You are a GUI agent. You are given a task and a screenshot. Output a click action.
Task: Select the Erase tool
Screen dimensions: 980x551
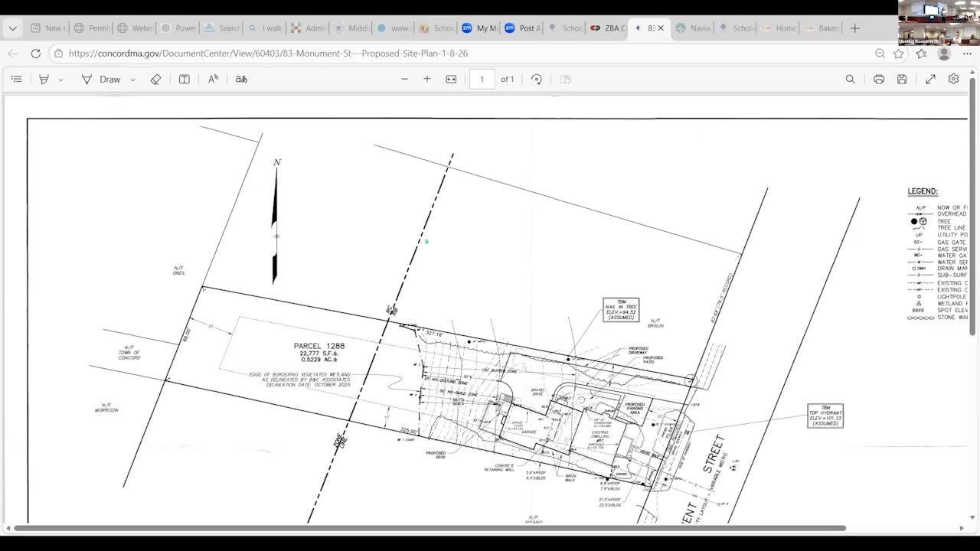[155, 79]
